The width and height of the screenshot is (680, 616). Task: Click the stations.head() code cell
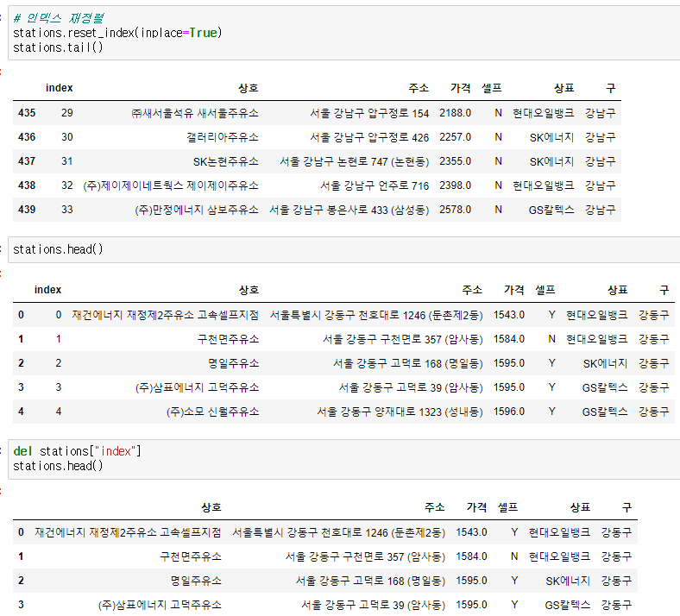[344, 249]
